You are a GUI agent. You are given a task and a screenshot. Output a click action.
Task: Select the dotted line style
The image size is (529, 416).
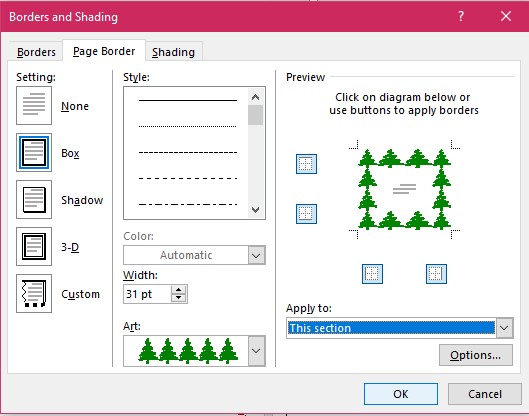tap(188, 126)
